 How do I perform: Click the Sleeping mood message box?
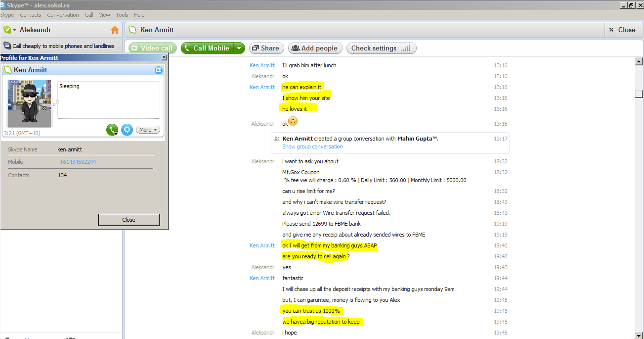click(109, 100)
